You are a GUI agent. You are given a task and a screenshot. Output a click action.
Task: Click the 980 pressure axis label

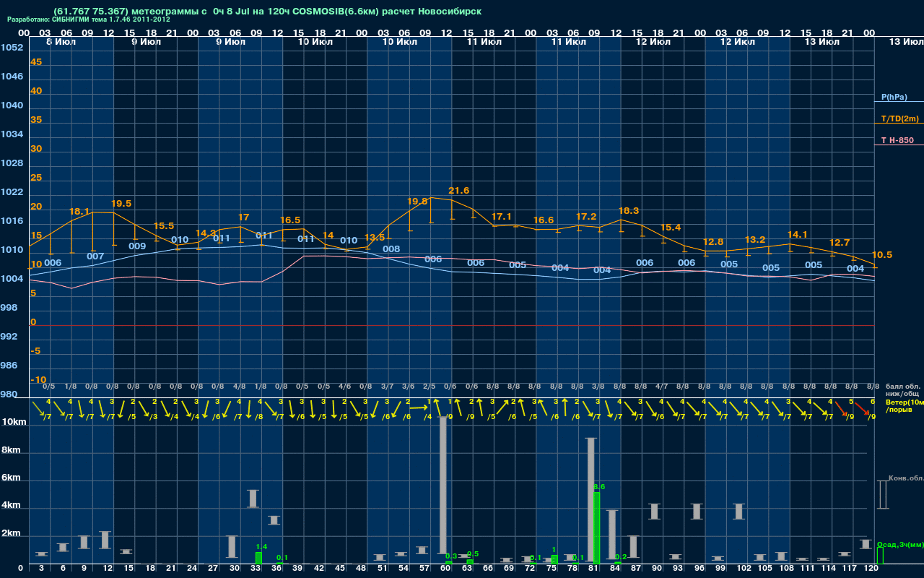(x=9, y=394)
